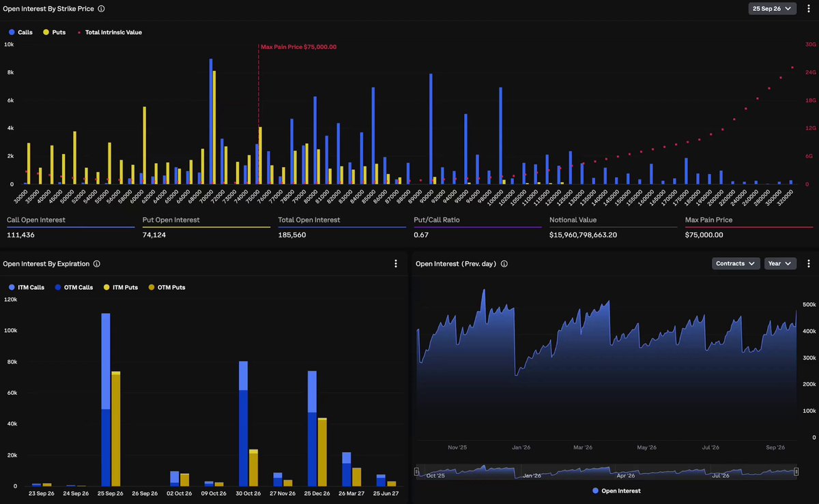Click the Put Open Interest value 74,124
819x504 pixels.
[155, 235]
